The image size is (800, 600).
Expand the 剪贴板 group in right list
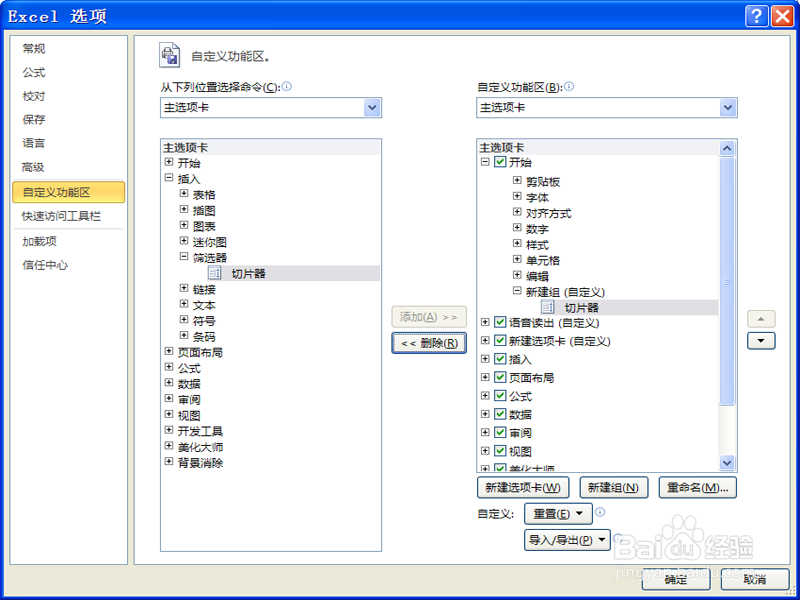517,181
